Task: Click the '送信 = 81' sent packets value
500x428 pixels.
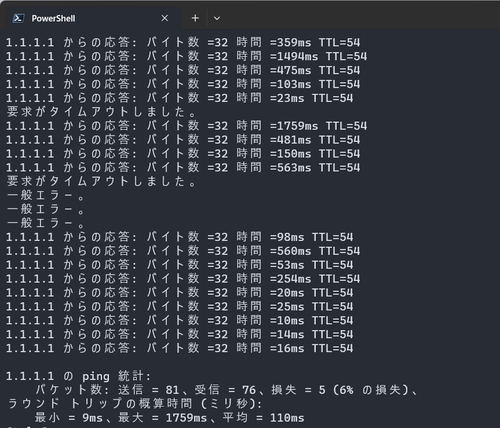Action: [148, 390]
